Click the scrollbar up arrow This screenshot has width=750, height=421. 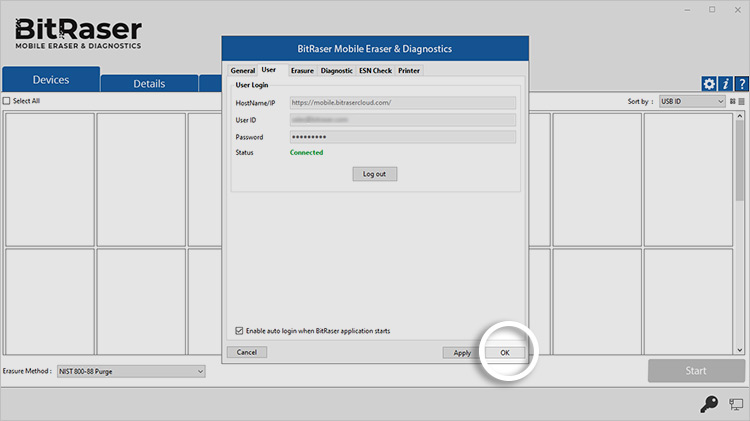(739, 116)
